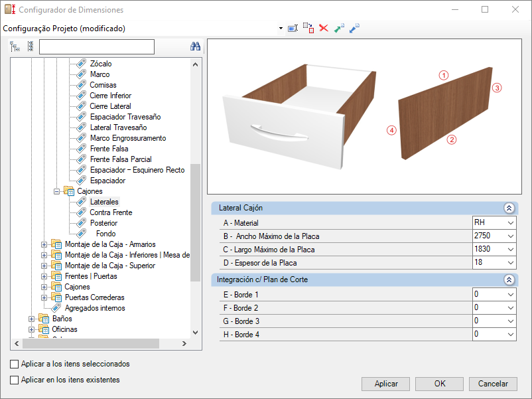The height and width of the screenshot is (399, 532).
Task: Click the duplicate configuration toolbar icon
Action: click(x=308, y=28)
